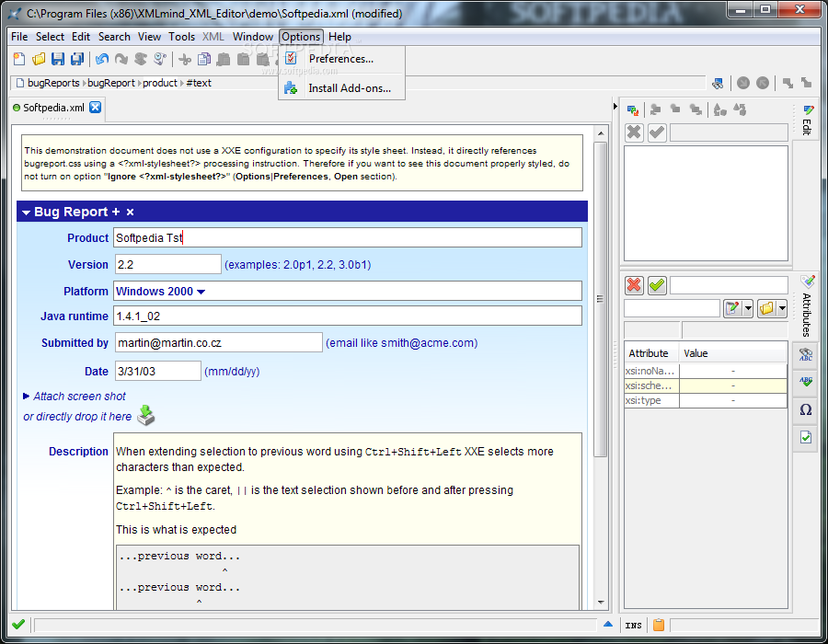Click the document vertical scrollbar thumb

pos(601,299)
